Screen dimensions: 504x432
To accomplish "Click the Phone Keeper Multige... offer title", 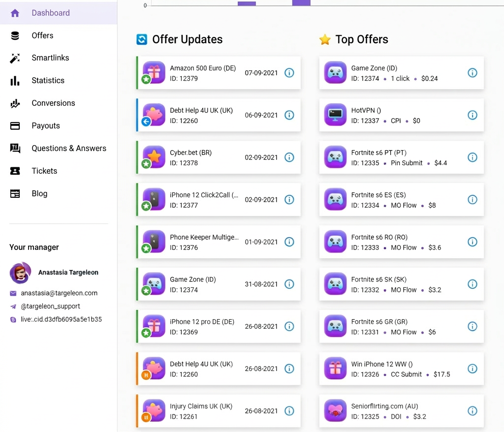I will [x=204, y=237].
